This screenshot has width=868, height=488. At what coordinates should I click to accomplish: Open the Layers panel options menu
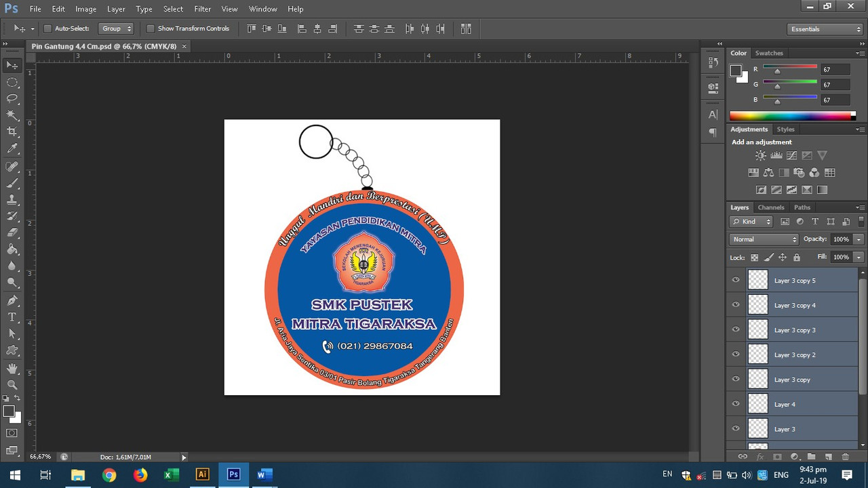(x=860, y=207)
